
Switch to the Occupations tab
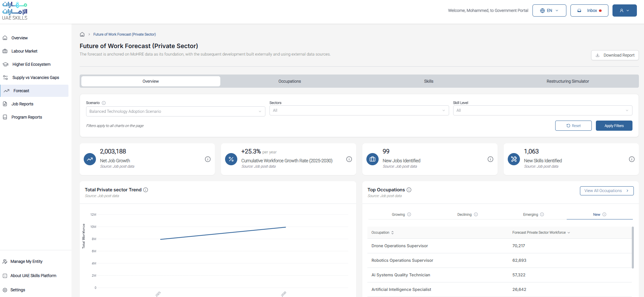pyautogui.click(x=290, y=81)
